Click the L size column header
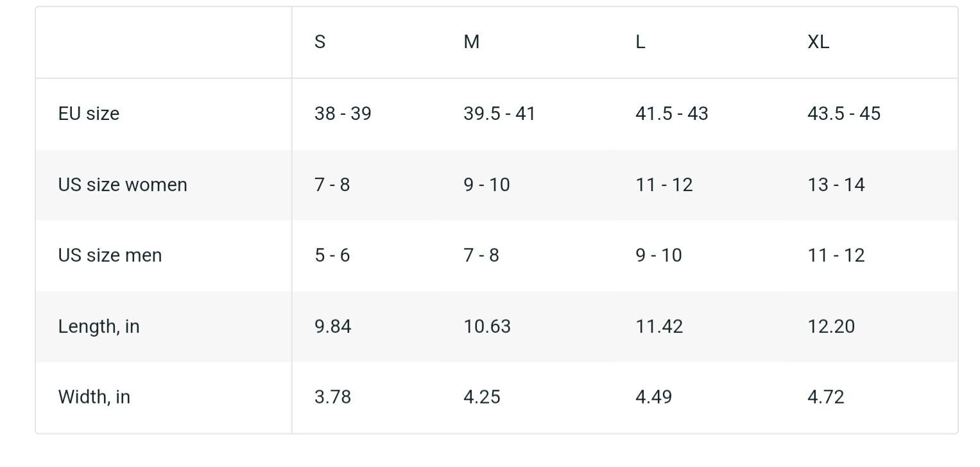The height and width of the screenshot is (467, 980). click(640, 42)
